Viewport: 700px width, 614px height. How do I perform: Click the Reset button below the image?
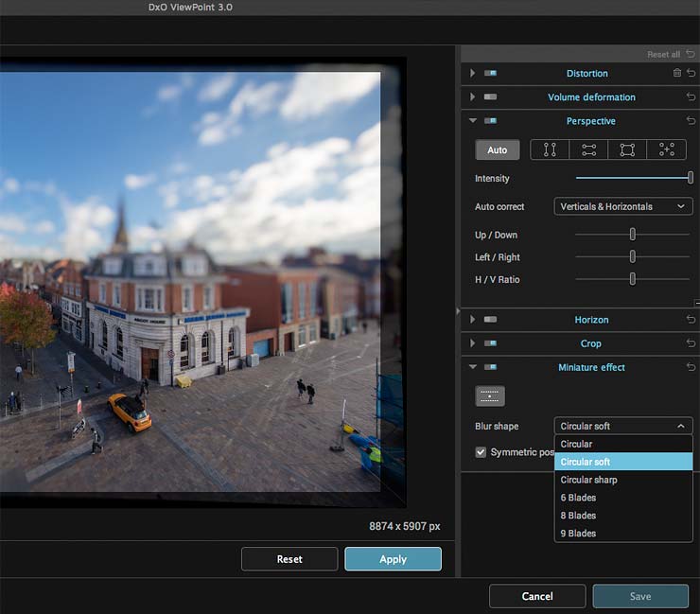[289, 559]
